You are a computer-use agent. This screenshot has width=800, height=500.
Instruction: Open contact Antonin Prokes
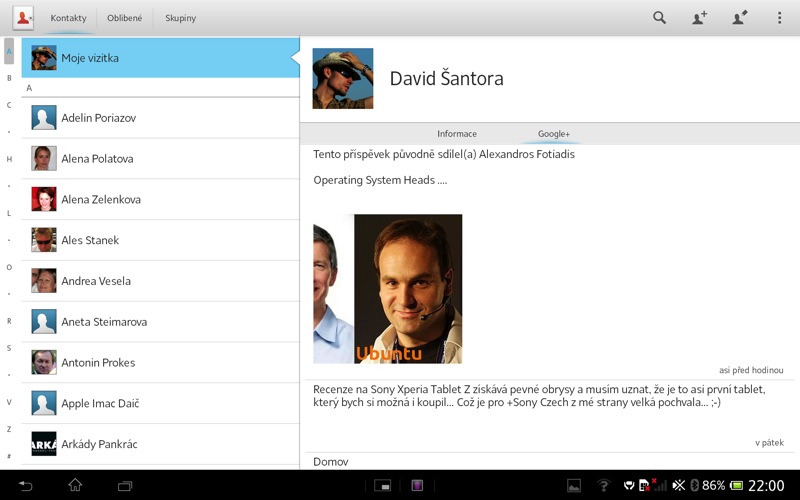tap(160, 363)
